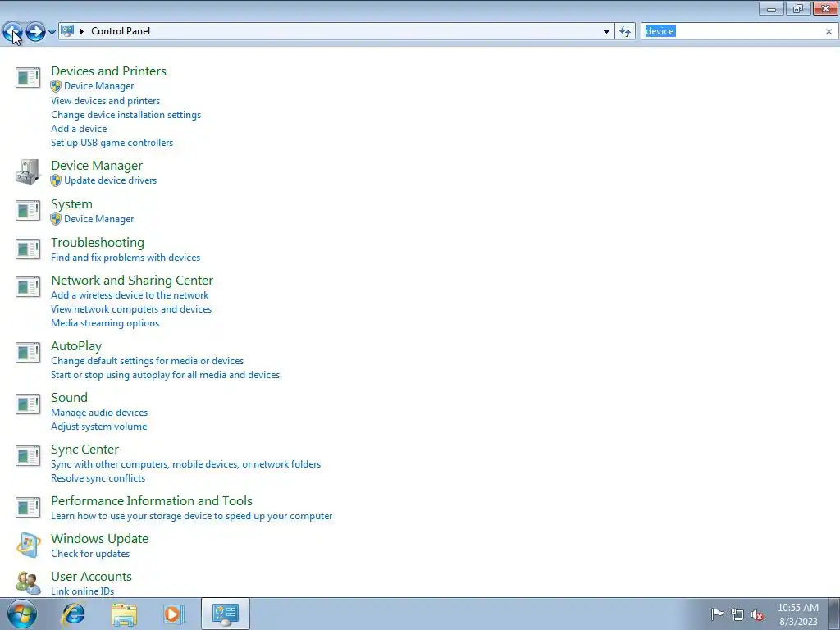This screenshot has height=630, width=840.
Task: Click the Sound category icon
Action: coord(28,404)
